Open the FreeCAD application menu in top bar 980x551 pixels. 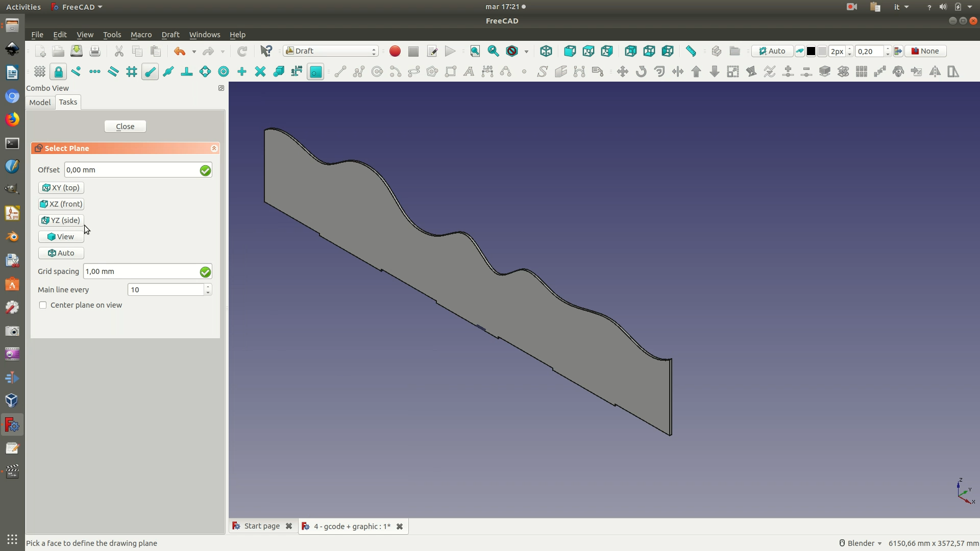77,7
